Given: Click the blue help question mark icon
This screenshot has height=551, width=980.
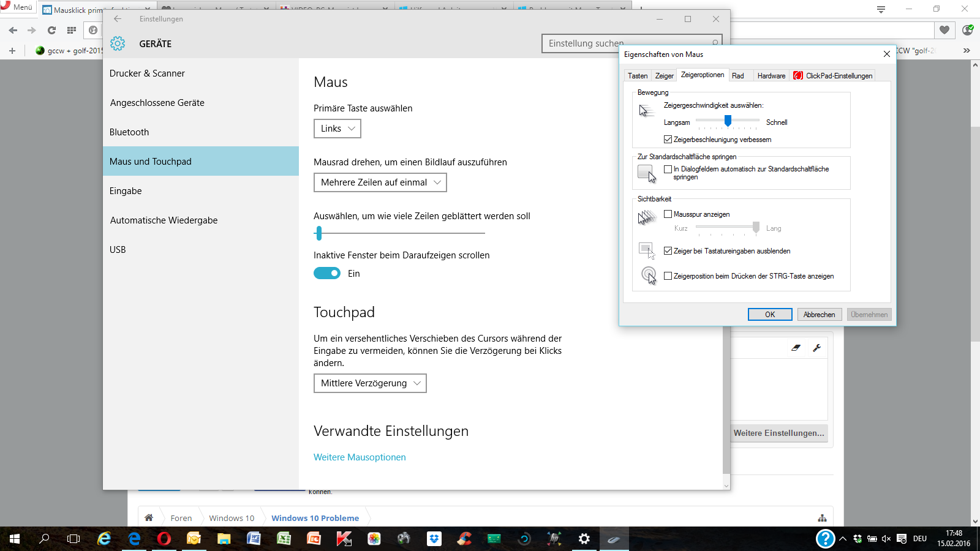Looking at the screenshot, I should pyautogui.click(x=825, y=539).
